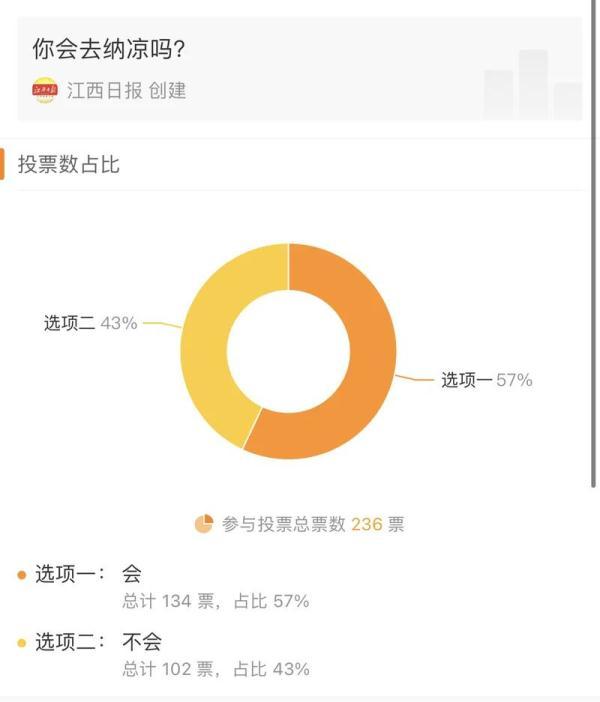Click the white center of the donut chart

[x=288, y=351]
